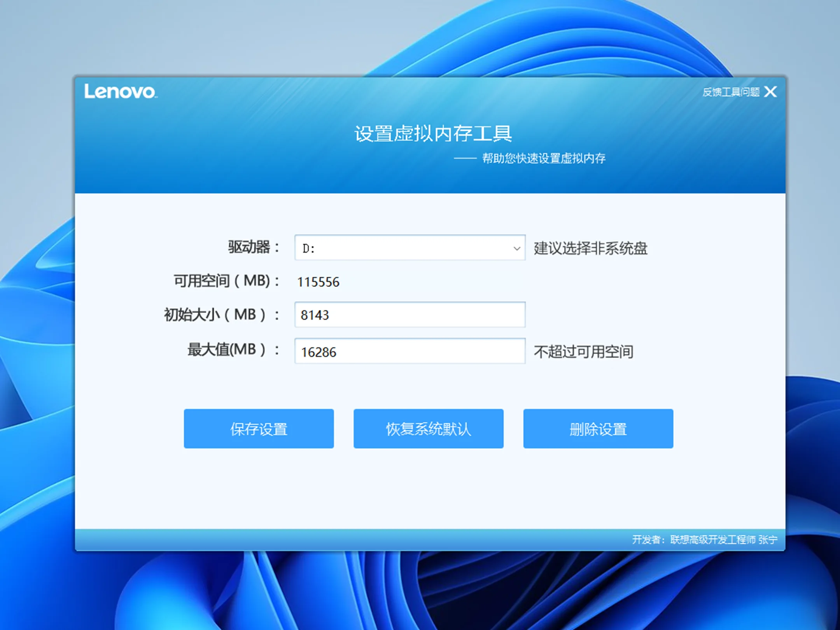The width and height of the screenshot is (840, 630).
Task: Click the Lenovo logo
Action: 121,92
